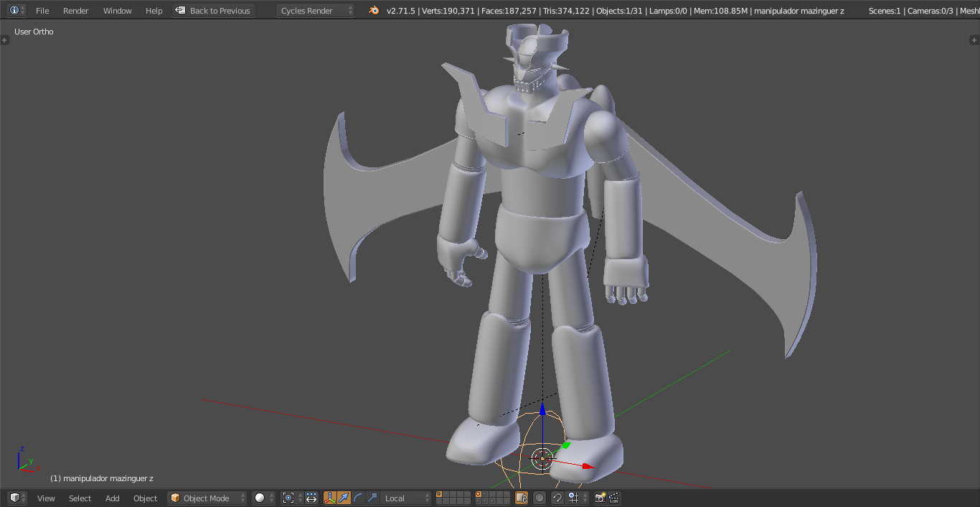Image resolution: width=980 pixels, height=507 pixels.
Task: Enable the translate manipulator arrow icon
Action: pyautogui.click(x=344, y=498)
